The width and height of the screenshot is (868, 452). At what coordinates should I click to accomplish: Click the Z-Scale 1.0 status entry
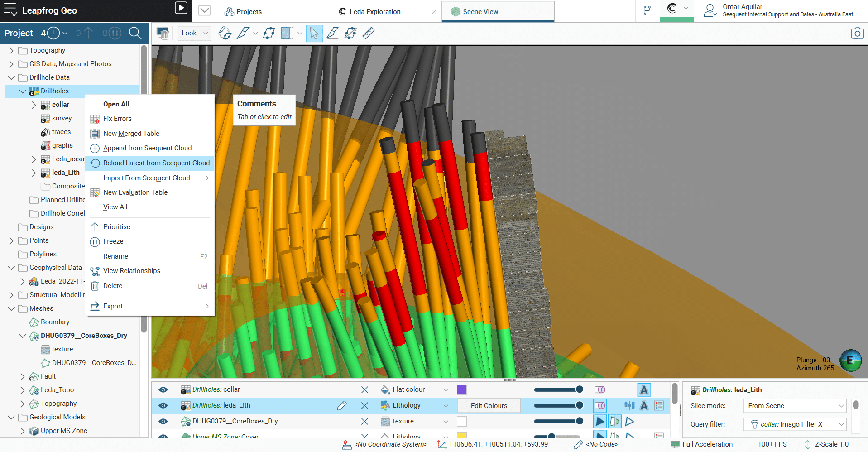point(826,444)
